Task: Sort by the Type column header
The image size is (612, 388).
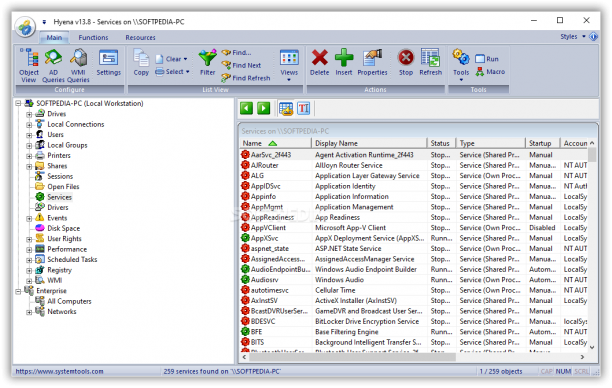Action: tap(491, 143)
